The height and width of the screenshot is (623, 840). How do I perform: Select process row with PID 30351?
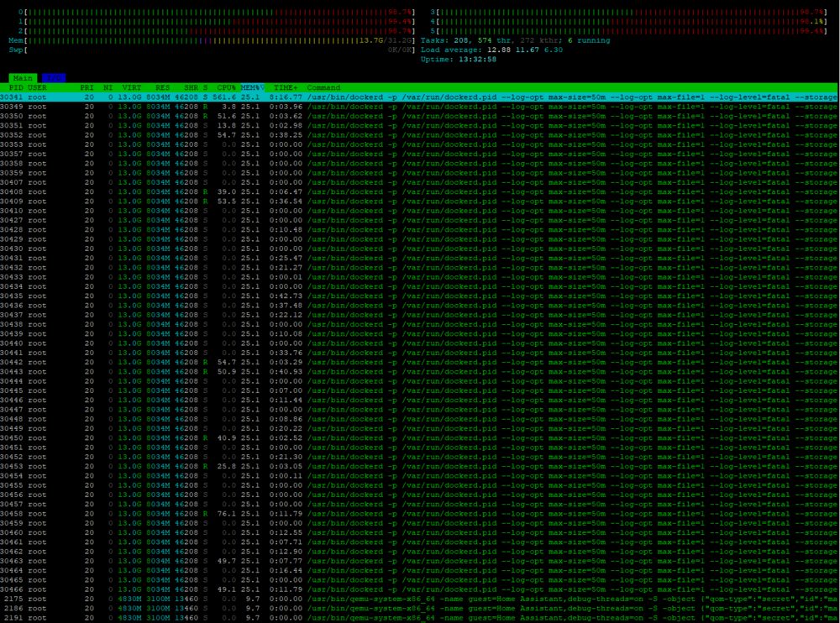[x=419, y=126]
